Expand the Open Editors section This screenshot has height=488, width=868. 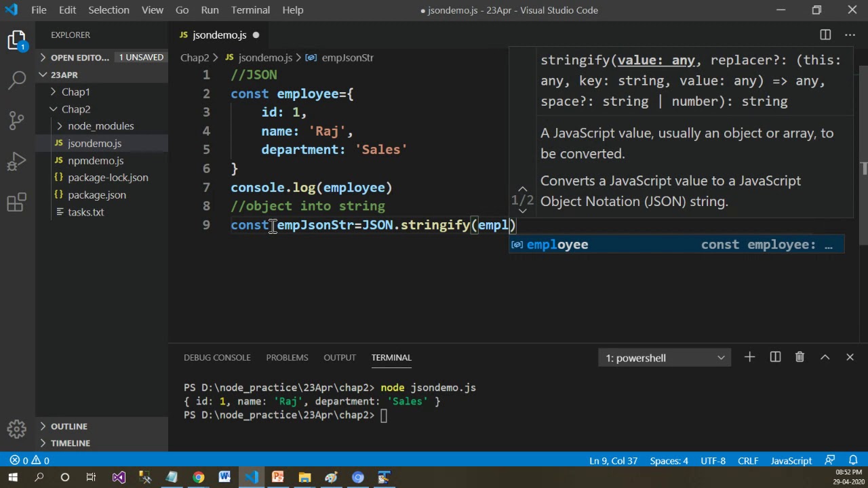[102, 58]
